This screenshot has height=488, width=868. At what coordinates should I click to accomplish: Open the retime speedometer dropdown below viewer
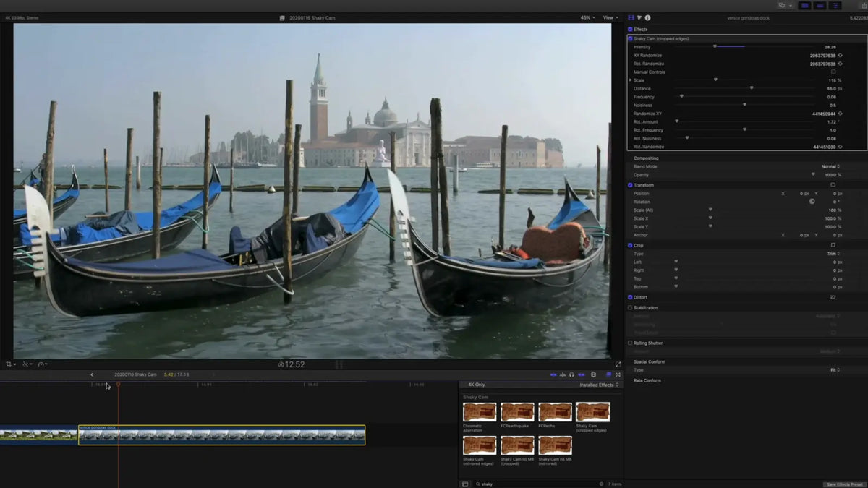pyautogui.click(x=43, y=364)
